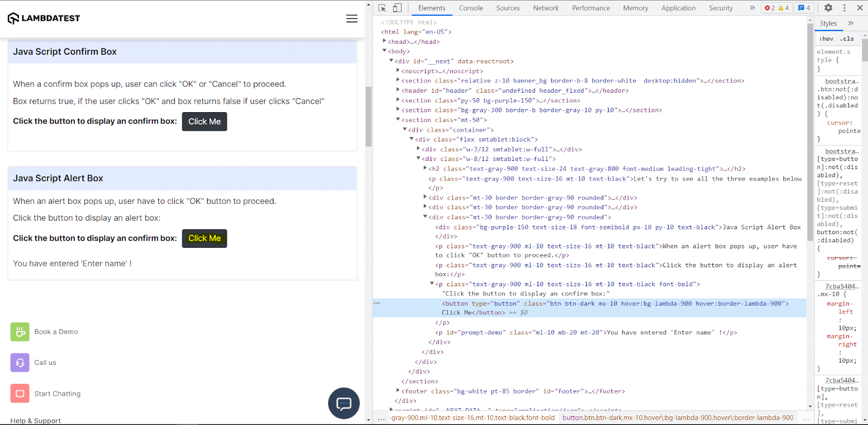Screen dimensions: 868x425
Task: Toggle the :hov element state option
Action: [826, 39]
